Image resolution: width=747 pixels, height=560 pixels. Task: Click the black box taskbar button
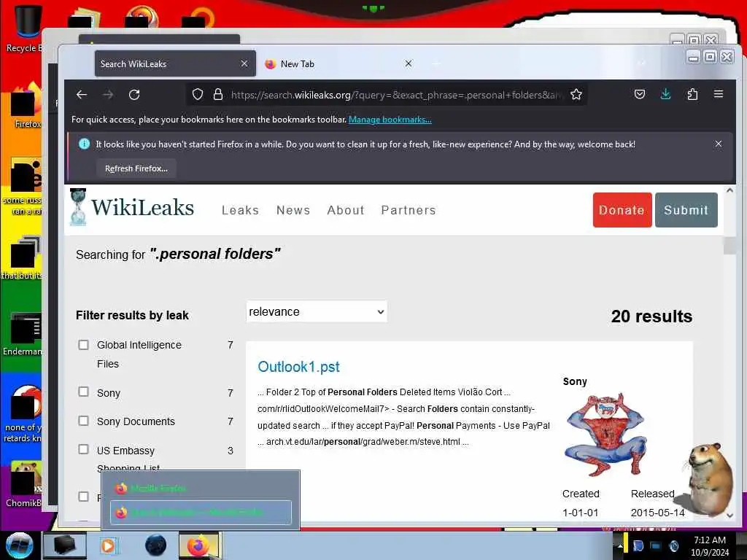tap(65, 545)
